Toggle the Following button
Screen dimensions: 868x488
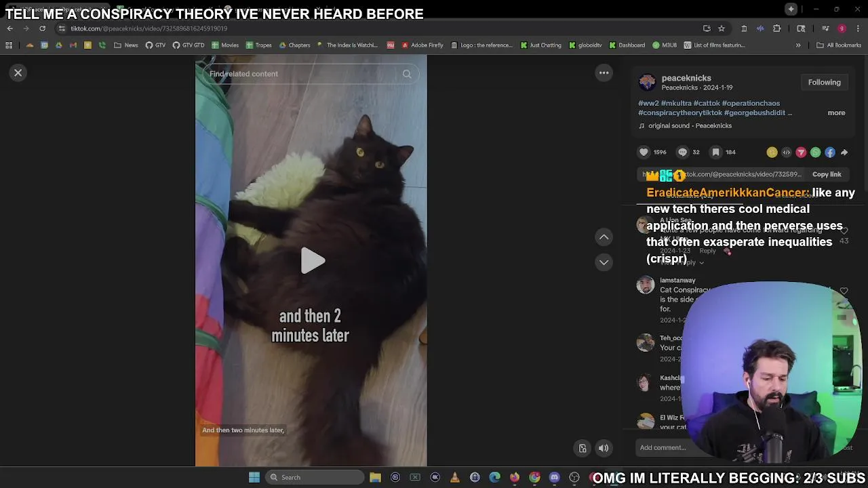(x=824, y=82)
